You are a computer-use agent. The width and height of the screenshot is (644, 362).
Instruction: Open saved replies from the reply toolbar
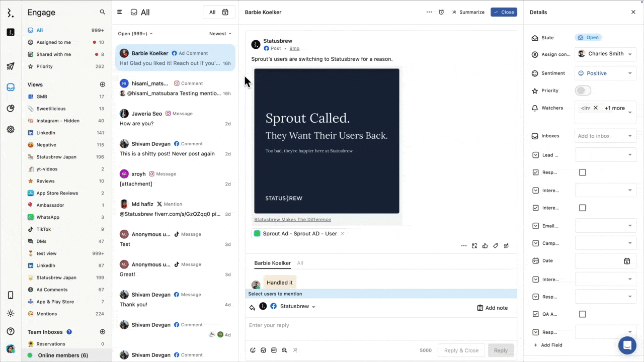[284, 350]
